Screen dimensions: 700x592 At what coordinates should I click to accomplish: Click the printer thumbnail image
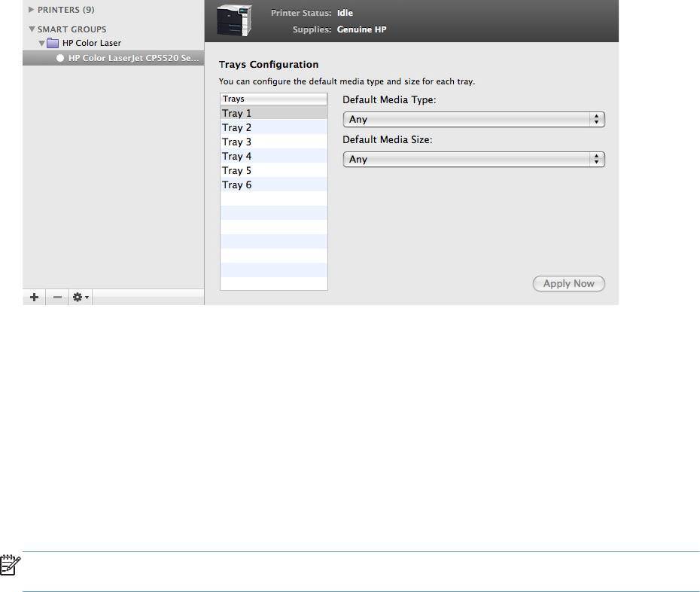tap(234, 20)
